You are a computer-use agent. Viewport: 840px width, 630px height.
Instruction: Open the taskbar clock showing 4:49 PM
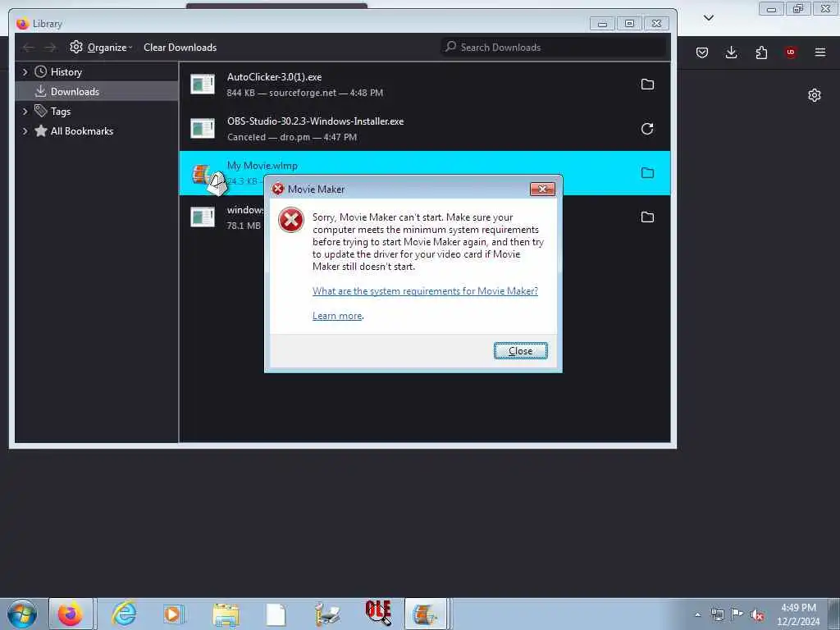[x=797, y=614]
